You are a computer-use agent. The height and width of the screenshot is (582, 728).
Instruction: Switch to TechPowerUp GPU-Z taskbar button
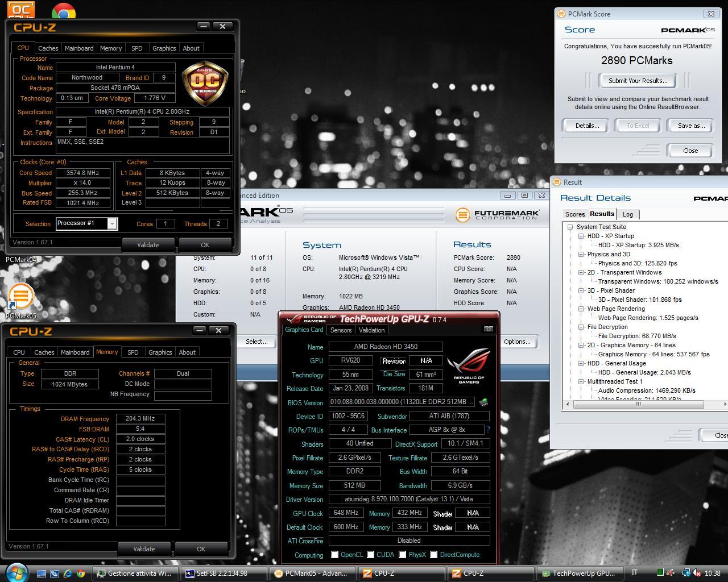pos(580,573)
